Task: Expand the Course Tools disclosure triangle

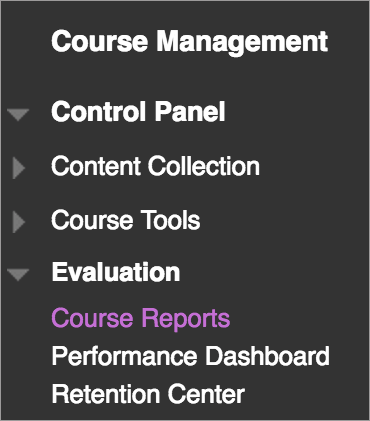Action: 19,222
